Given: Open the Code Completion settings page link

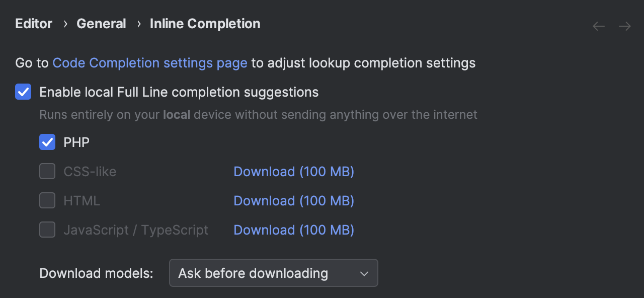Looking at the screenshot, I should coord(149,63).
